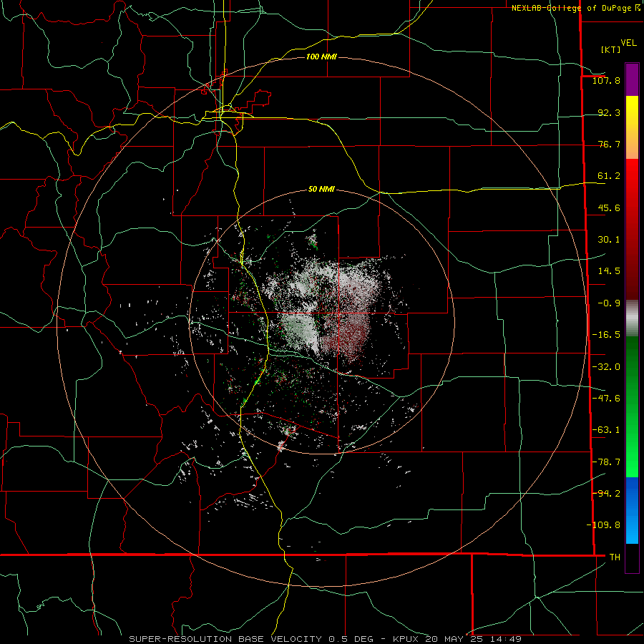
Task: Click the yellow-orange segment of the color bar
Action: [632, 127]
